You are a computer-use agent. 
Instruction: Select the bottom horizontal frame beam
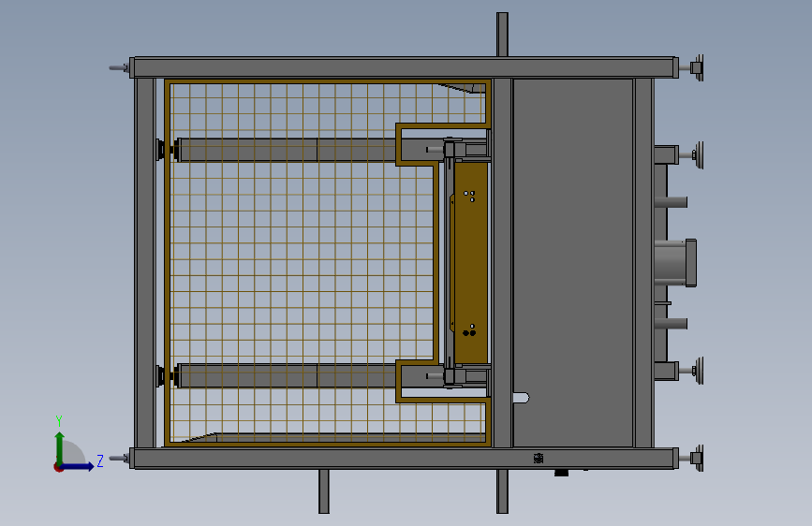(x=404, y=459)
